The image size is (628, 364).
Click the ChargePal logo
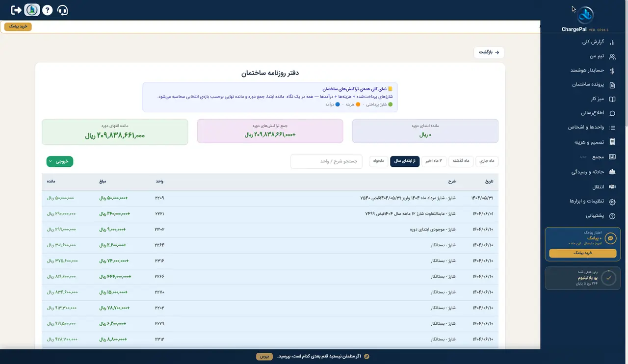coord(584,15)
